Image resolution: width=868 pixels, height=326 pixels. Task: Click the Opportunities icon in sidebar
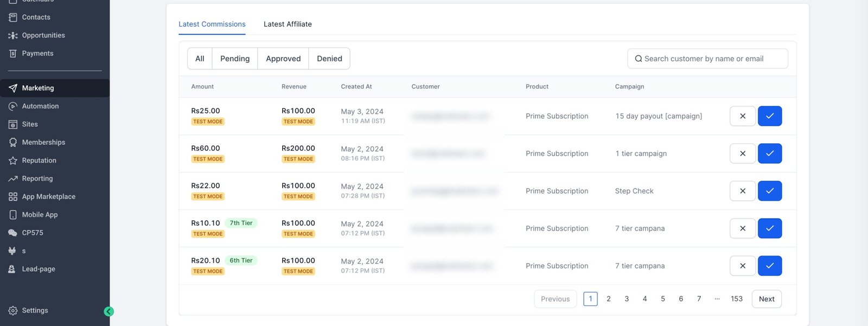coord(13,35)
